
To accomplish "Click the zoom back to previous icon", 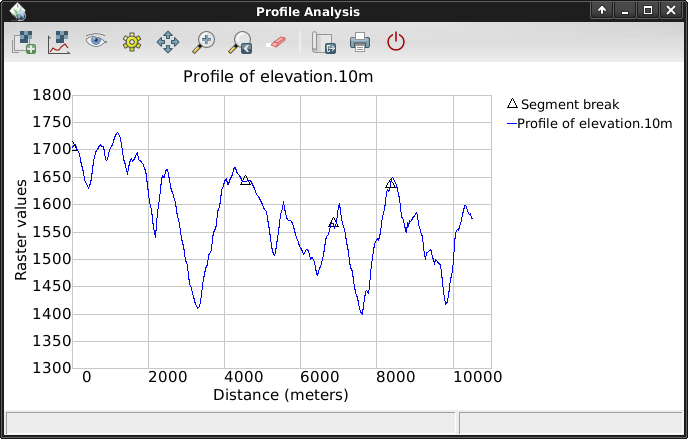I will click(240, 42).
